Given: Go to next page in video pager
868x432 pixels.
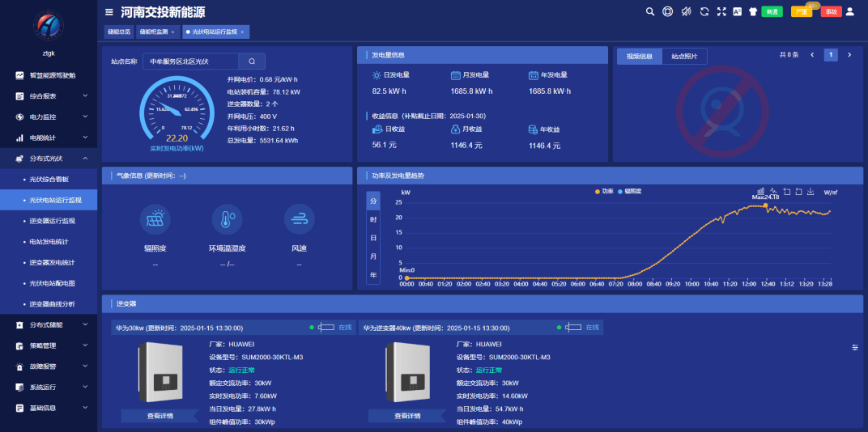Looking at the screenshot, I should pyautogui.click(x=849, y=55).
